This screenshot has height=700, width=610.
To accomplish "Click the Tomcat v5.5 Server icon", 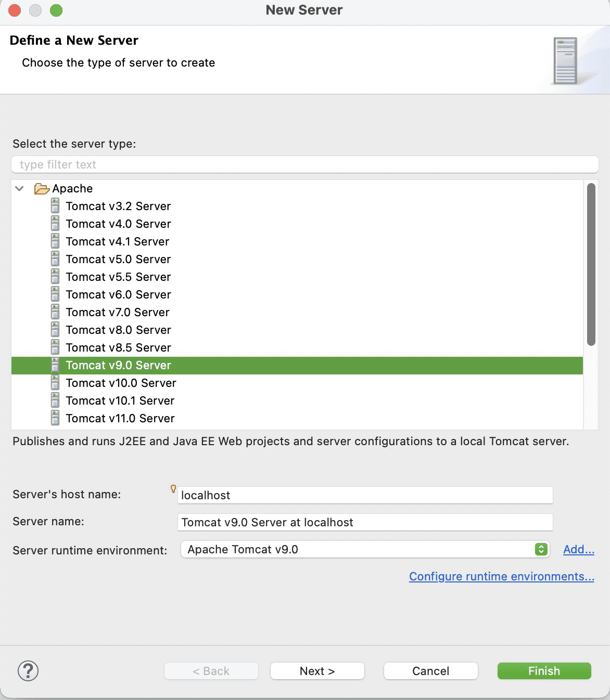I will 55,277.
